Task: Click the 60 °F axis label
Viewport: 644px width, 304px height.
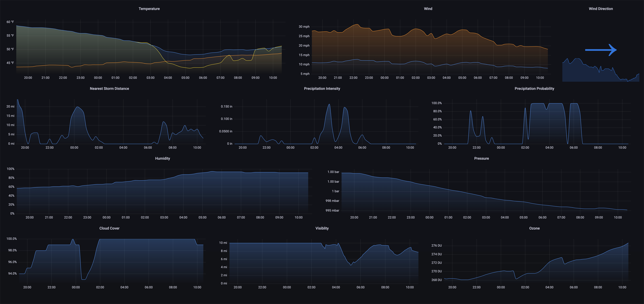Action: (10, 22)
